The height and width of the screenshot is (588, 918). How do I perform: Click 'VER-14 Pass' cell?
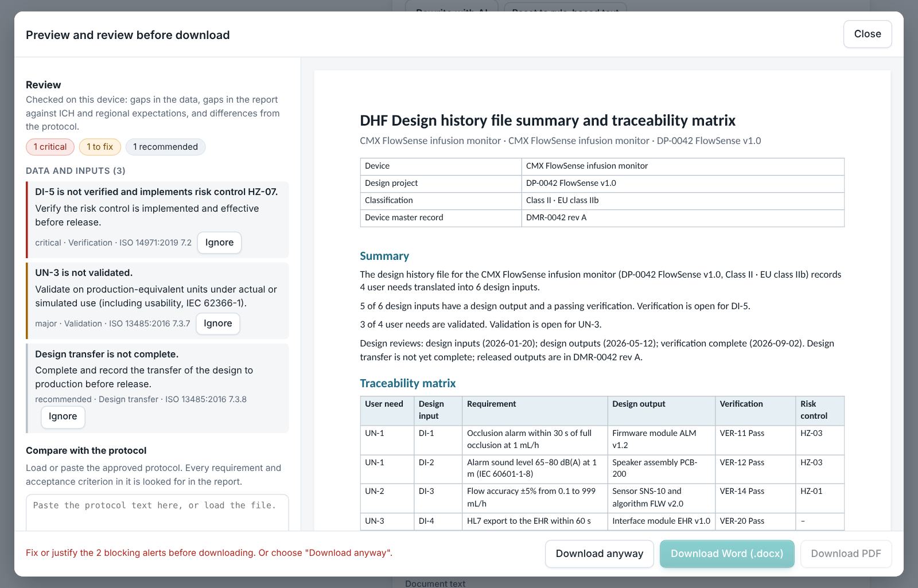(x=755, y=499)
